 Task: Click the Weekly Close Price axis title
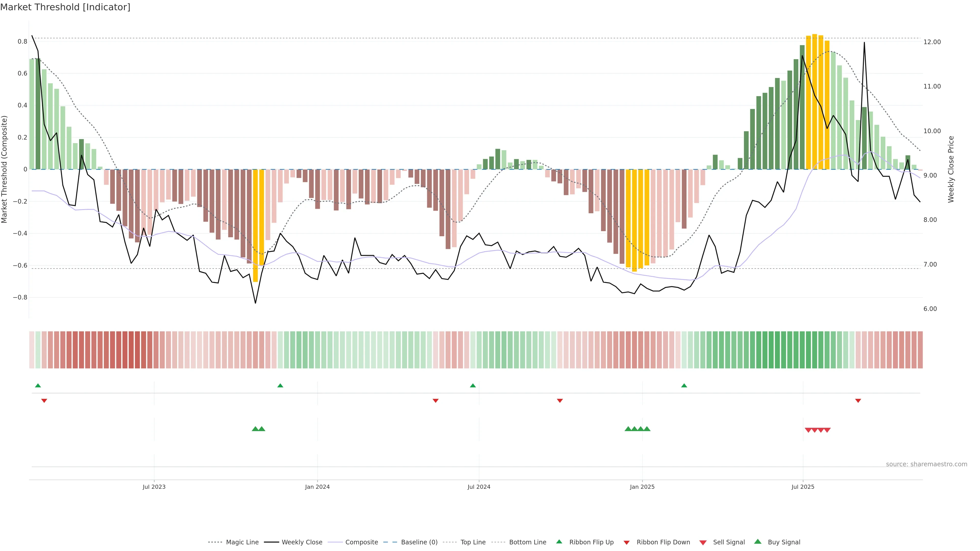951,169
